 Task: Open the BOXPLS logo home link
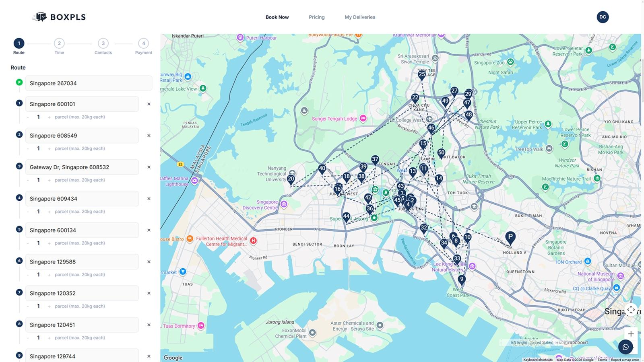click(59, 17)
